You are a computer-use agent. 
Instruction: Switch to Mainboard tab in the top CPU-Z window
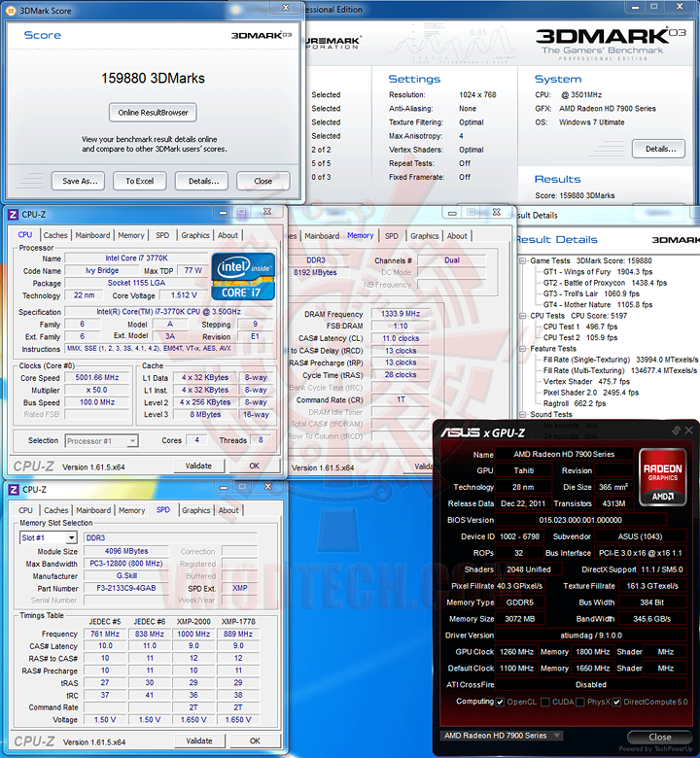click(92, 235)
